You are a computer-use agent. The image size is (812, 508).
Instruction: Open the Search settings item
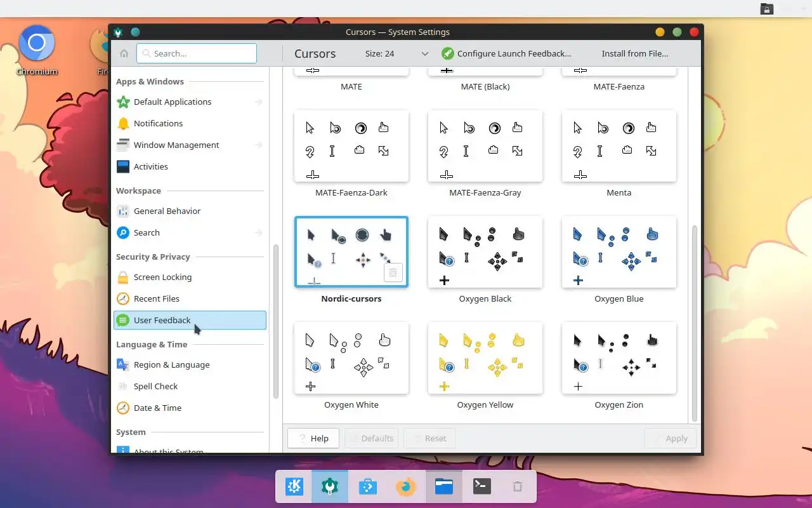pos(190,232)
